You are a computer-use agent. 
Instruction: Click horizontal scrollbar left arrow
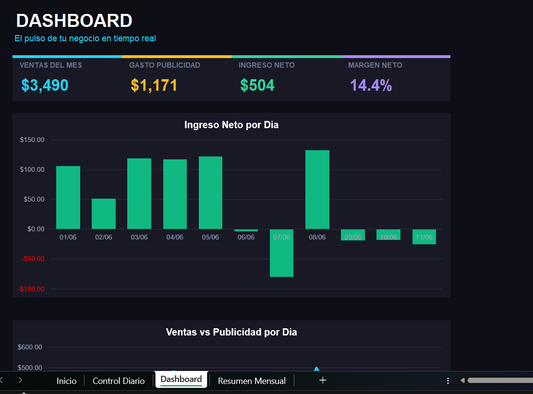[x=462, y=380]
